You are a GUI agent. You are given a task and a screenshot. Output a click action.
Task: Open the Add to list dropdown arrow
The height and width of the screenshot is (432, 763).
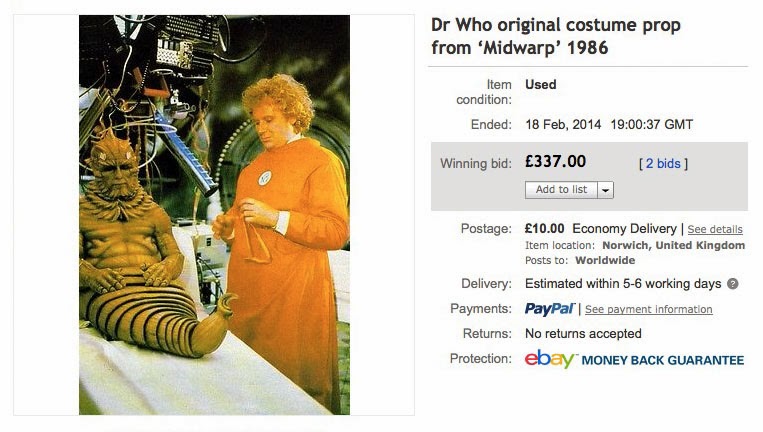coord(605,190)
